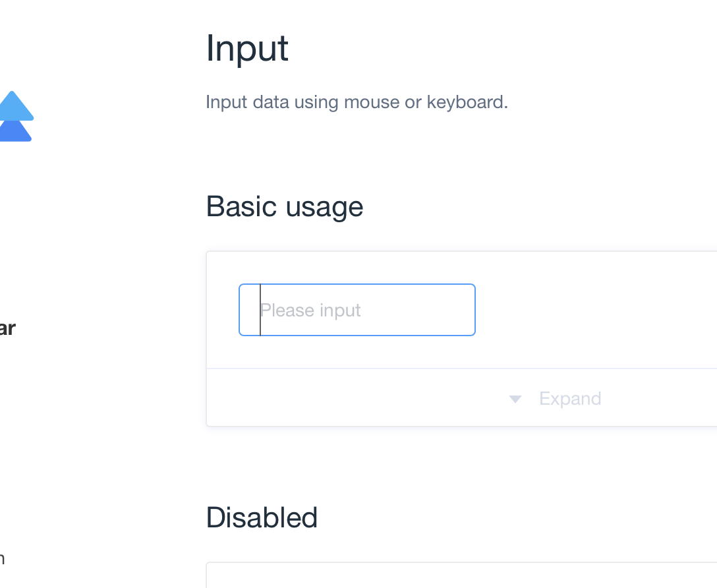Click the downward disclosure triangle in code bar
This screenshot has width=717, height=588.
pos(515,398)
